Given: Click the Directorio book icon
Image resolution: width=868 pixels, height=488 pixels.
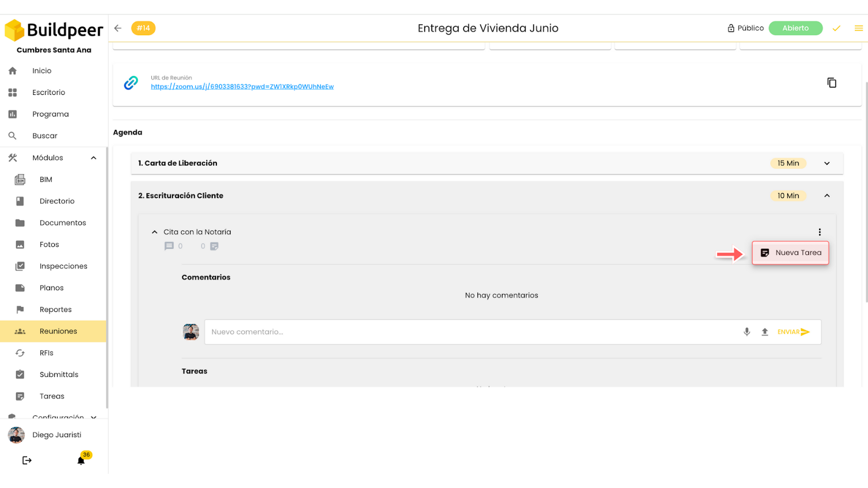Looking at the screenshot, I should coord(20,201).
